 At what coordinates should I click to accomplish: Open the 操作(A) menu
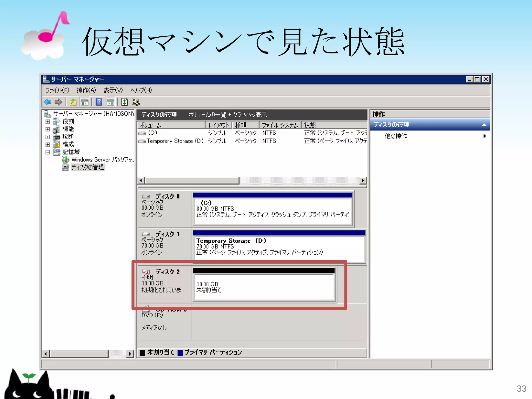coord(86,90)
